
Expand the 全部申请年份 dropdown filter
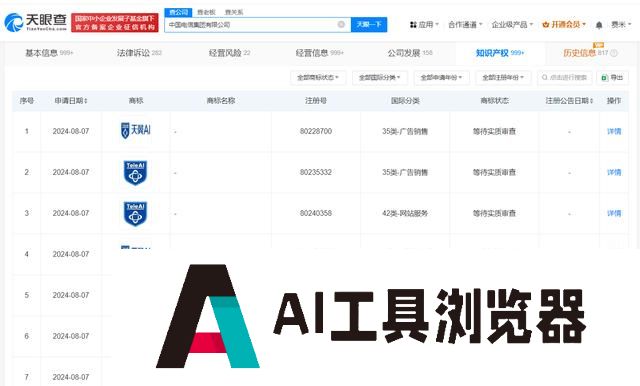[442, 78]
